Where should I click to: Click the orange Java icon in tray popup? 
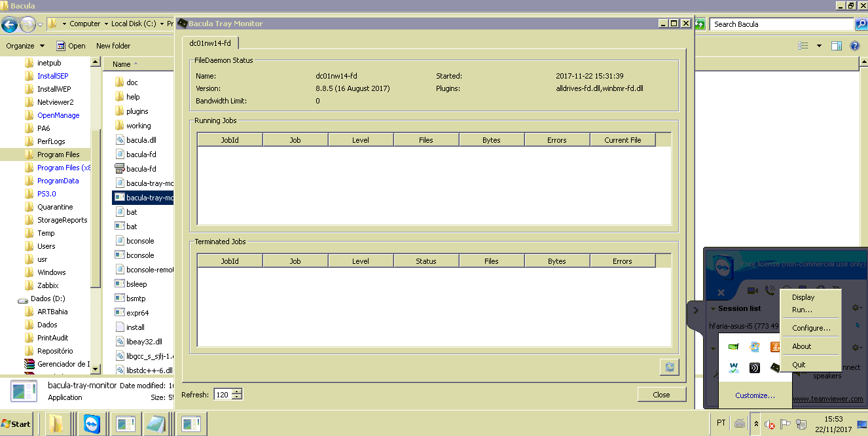coord(776,346)
